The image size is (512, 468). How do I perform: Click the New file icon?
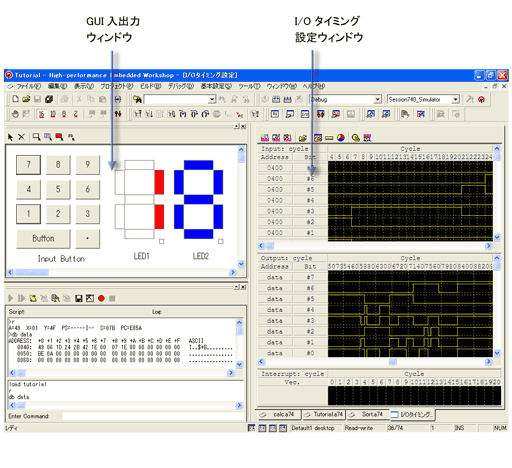click(15, 99)
